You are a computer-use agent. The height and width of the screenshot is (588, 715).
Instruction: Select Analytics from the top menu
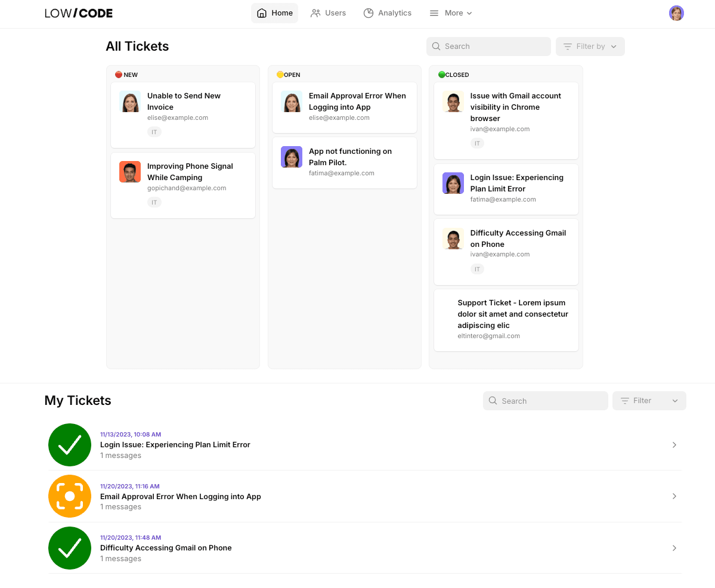pyautogui.click(x=388, y=13)
